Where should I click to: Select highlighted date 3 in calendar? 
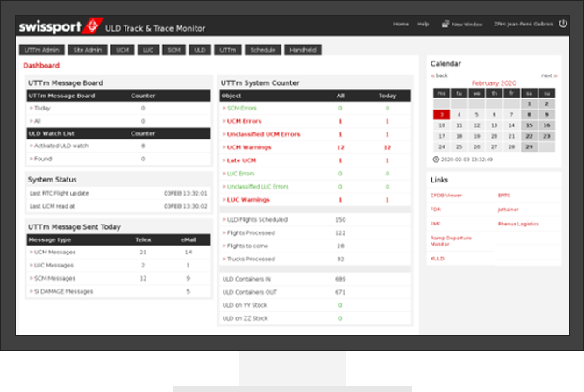441,114
